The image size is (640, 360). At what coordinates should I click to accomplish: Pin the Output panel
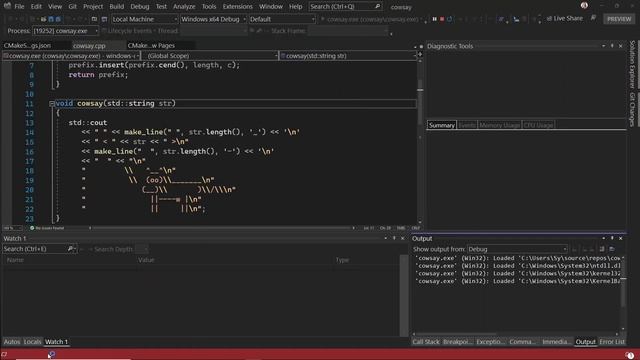tap(612, 238)
